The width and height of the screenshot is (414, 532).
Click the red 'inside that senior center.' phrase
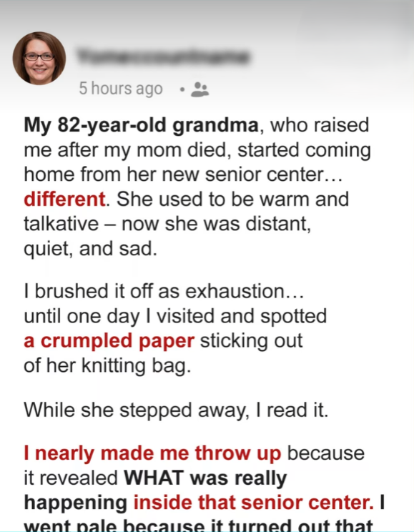[254, 503]
